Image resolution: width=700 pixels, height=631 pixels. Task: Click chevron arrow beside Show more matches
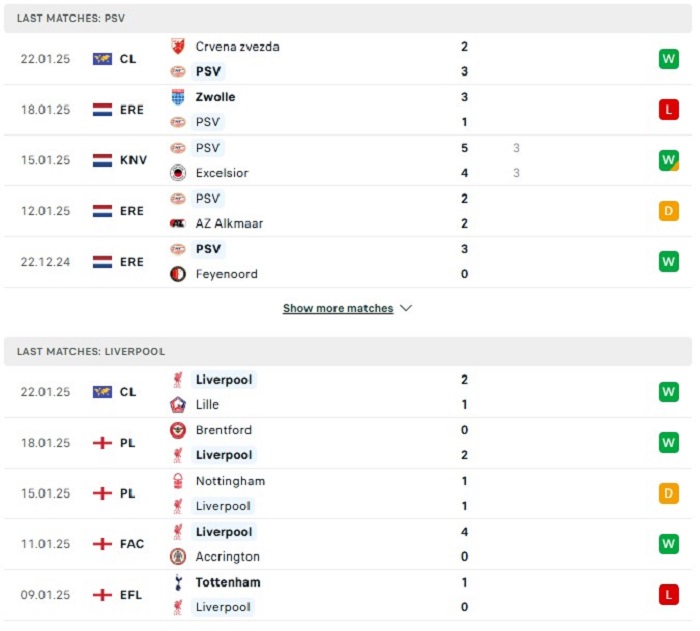pyautogui.click(x=406, y=308)
